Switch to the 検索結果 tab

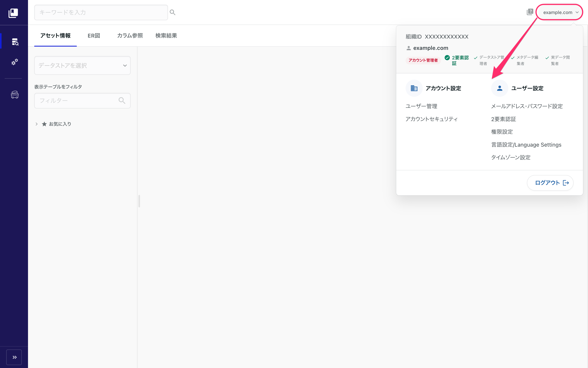[166, 36]
